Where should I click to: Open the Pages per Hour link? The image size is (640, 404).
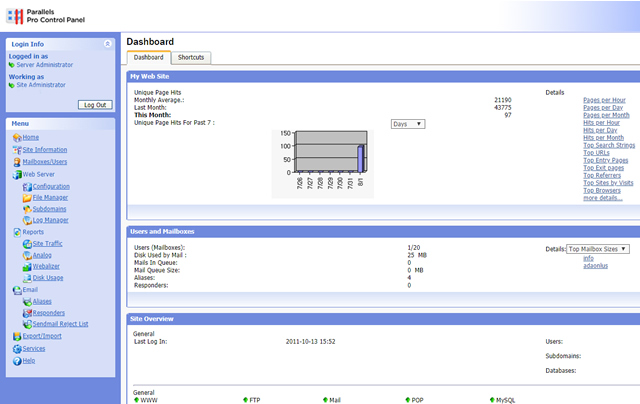click(606, 100)
